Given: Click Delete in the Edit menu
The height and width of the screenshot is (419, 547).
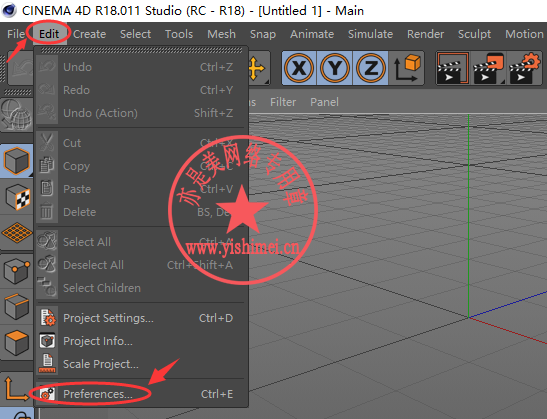Looking at the screenshot, I should (142, 212).
